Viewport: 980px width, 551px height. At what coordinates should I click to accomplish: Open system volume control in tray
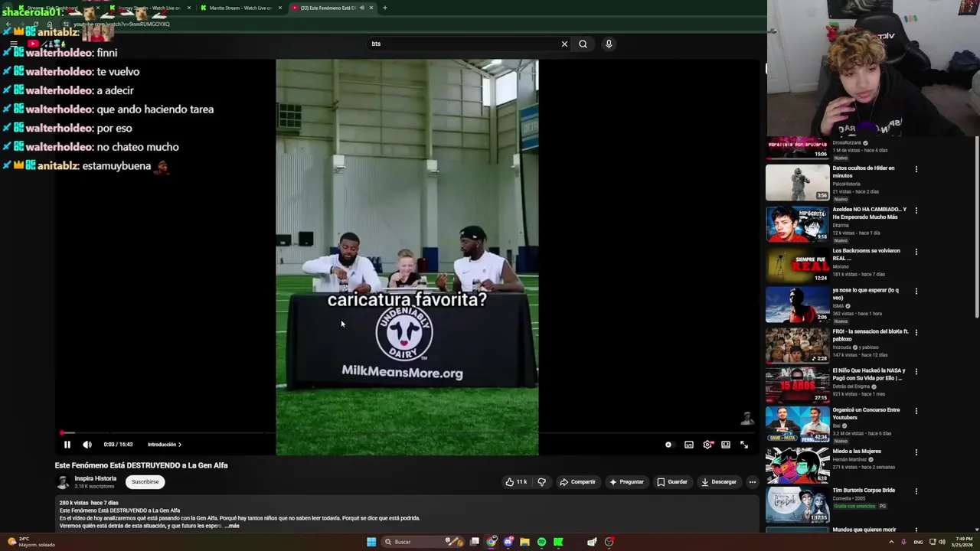(x=942, y=542)
